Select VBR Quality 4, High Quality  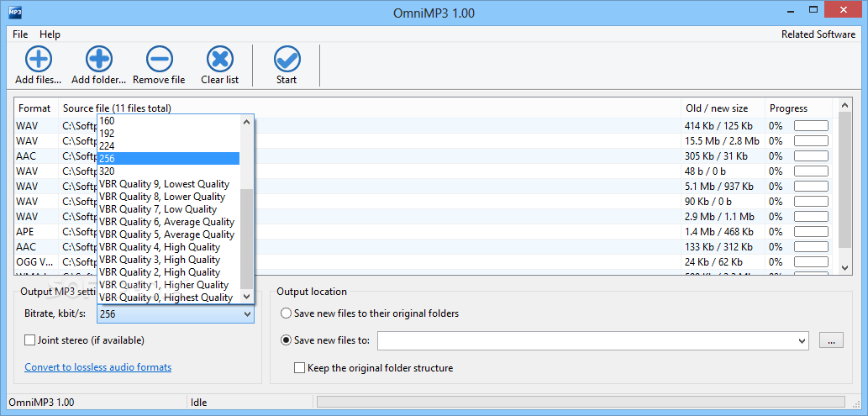pos(168,247)
